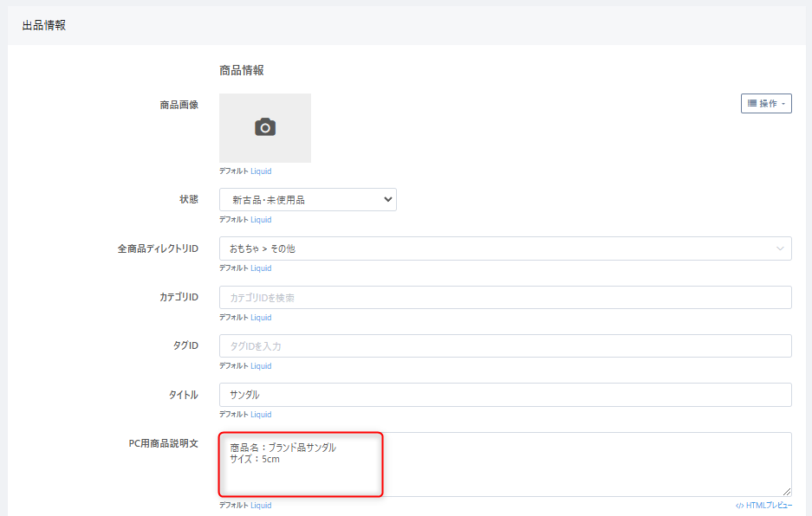812x516 pixels.
Task: Click Liquid link under 状態 dropdown
Action: pyautogui.click(x=261, y=220)
